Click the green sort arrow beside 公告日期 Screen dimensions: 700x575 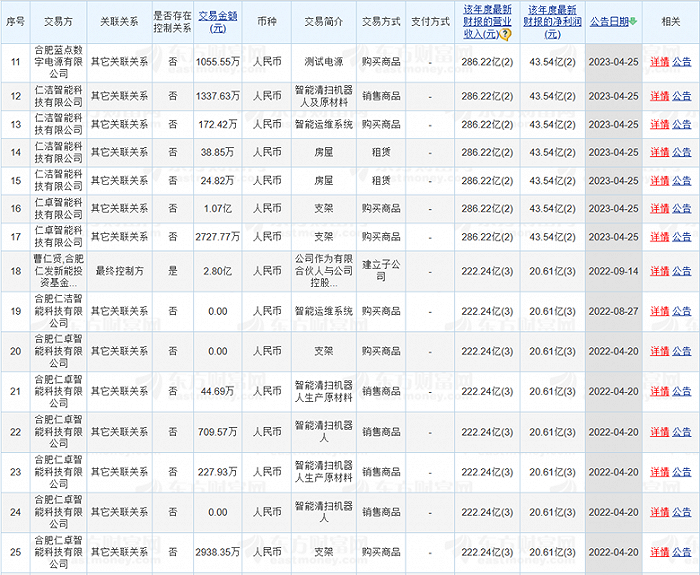(x=633, y=21)
